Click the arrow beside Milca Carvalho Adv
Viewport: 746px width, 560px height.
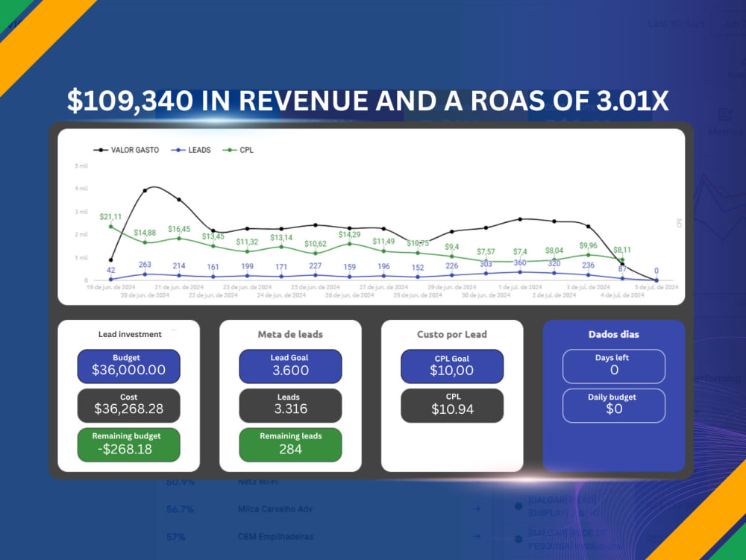tap(476, 509)
